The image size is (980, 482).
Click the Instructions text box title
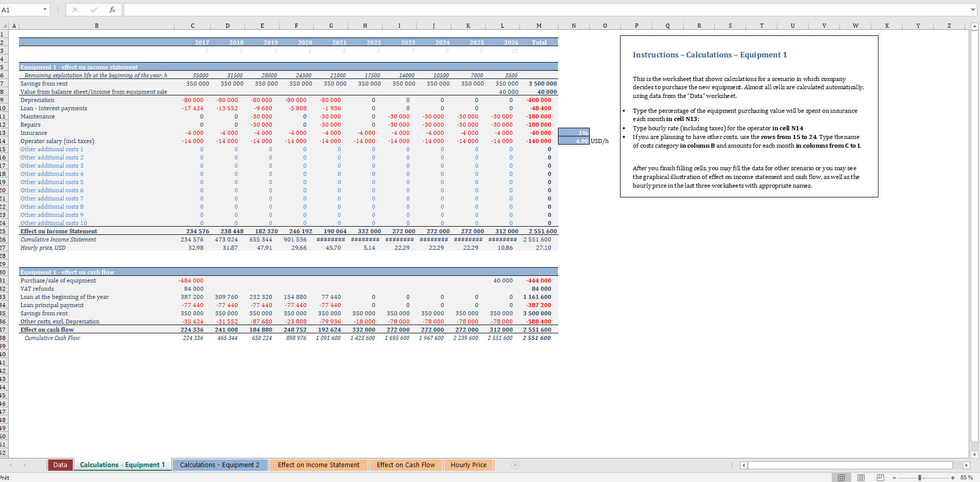pos(710,55)
